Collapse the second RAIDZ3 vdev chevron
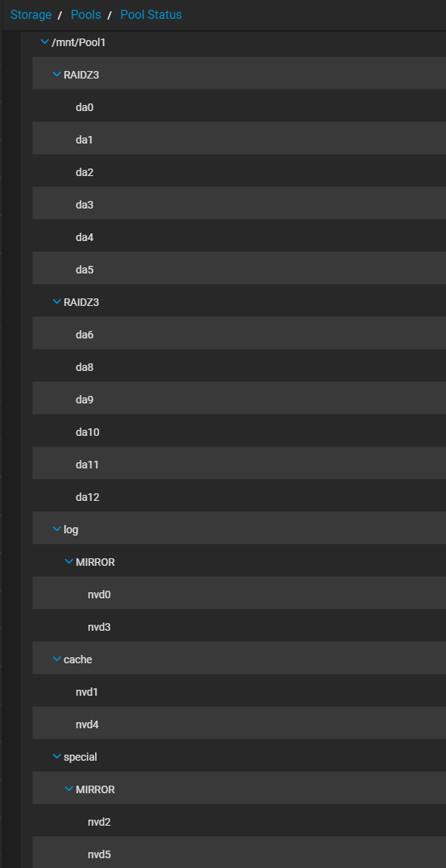446x868 pixels. tap(57, 301)
